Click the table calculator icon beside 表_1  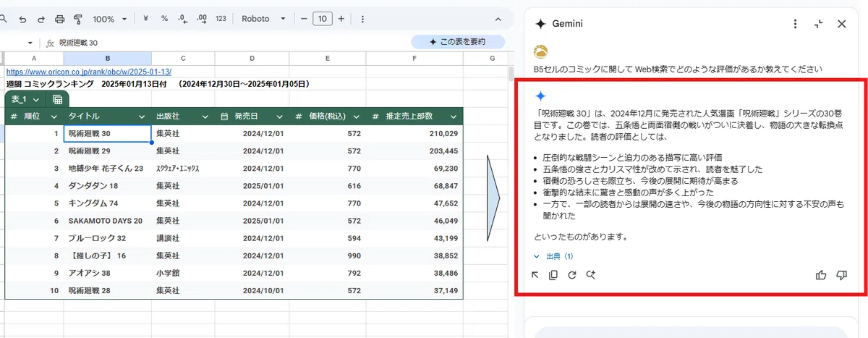58,100
